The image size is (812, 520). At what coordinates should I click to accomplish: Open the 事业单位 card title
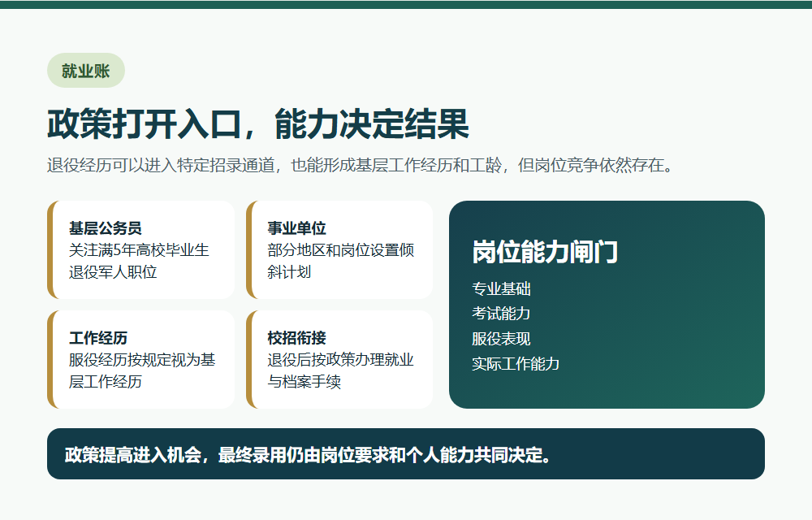[296, 227]
